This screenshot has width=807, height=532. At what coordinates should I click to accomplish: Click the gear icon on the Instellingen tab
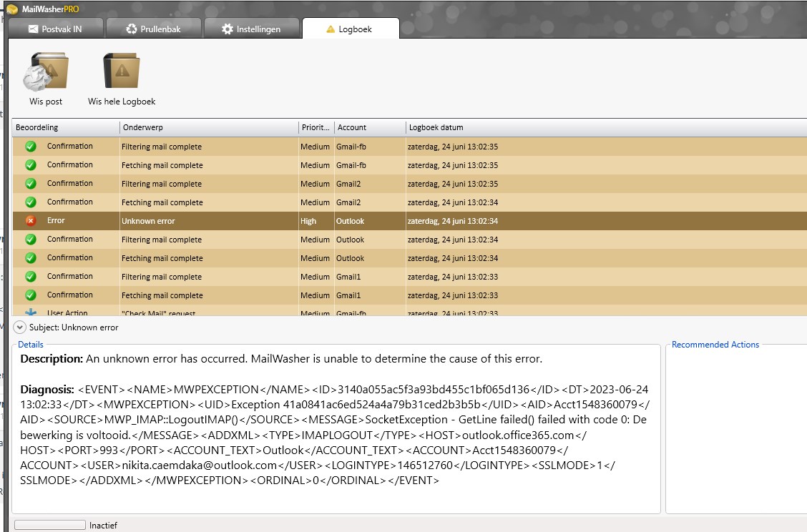pos(228,29)
